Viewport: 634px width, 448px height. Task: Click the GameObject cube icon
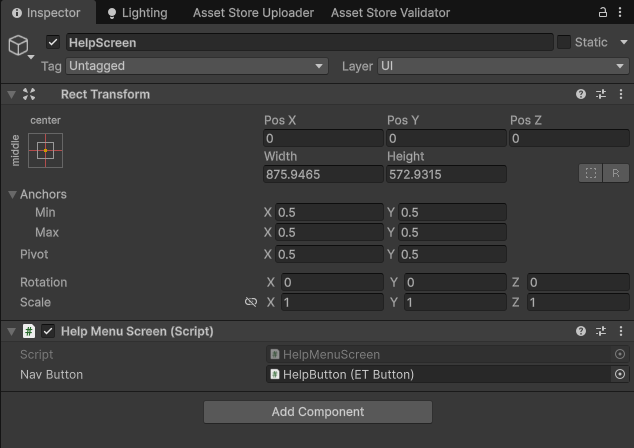click(19, 45)
